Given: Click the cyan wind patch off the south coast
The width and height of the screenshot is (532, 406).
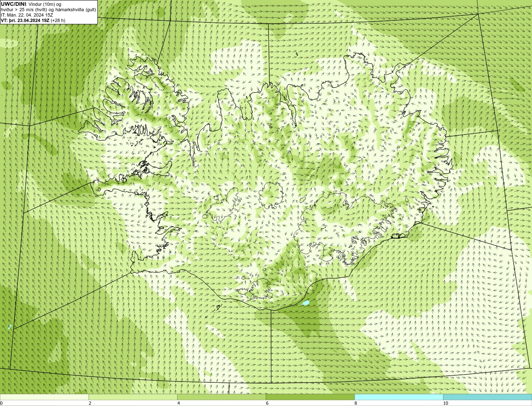Looking at the screenshot, I should [x=305, y=303].
